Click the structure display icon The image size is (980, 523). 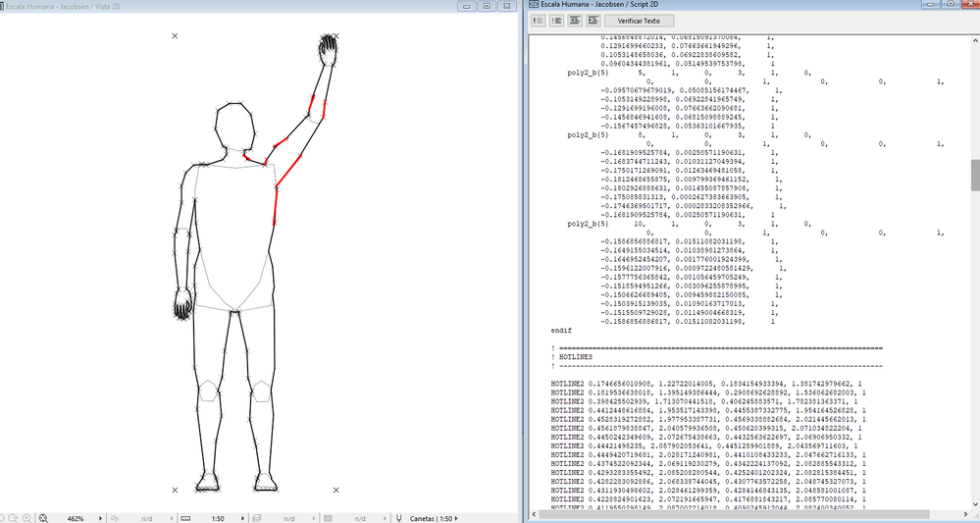tap(328, 519)
